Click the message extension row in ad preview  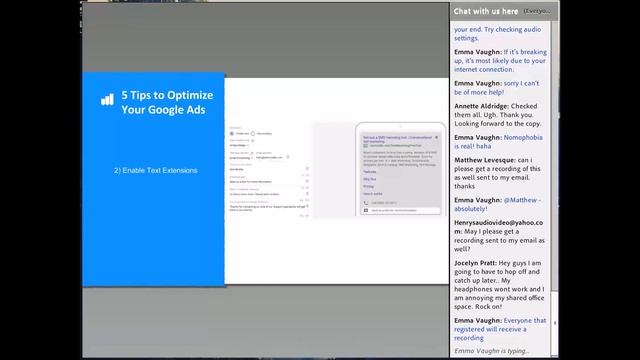(x=400, y=211)
